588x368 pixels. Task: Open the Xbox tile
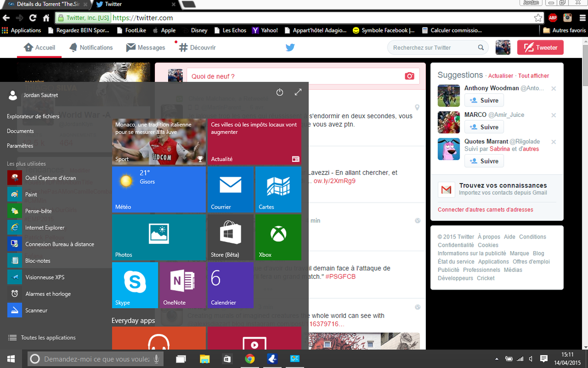click(x=278, y=237)
